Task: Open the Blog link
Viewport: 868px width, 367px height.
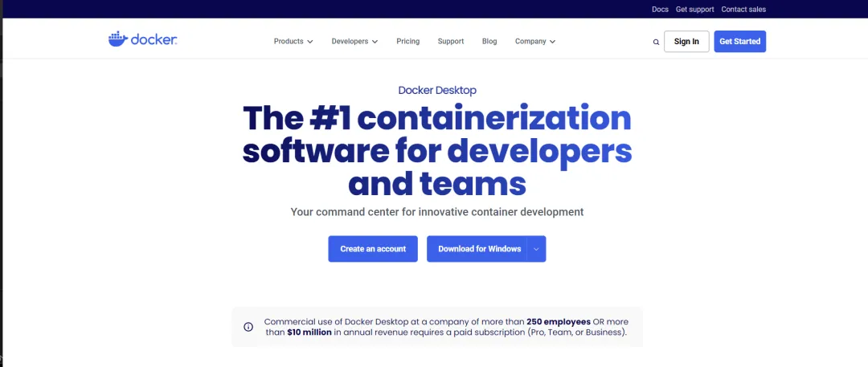Action: 489,42
